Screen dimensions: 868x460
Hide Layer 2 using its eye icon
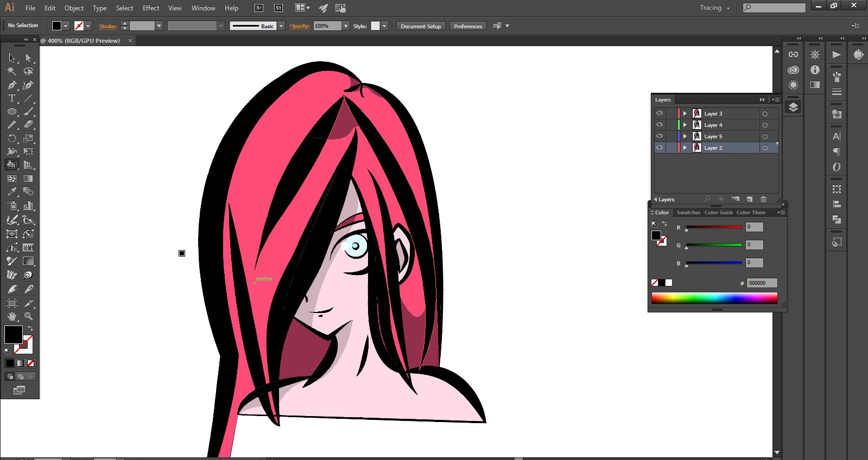[x=660, y=148]
